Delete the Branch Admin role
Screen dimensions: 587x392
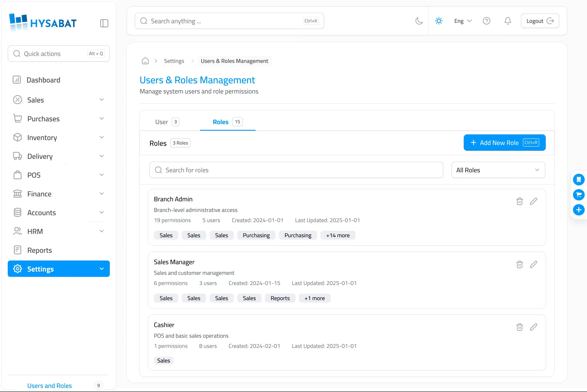[519, 202]
